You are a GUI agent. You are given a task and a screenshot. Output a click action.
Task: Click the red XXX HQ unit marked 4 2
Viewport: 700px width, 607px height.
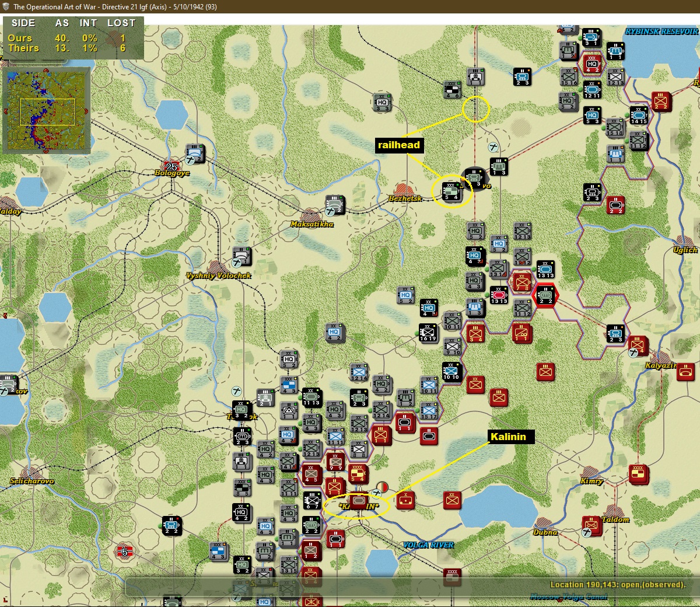click(591, 63)
